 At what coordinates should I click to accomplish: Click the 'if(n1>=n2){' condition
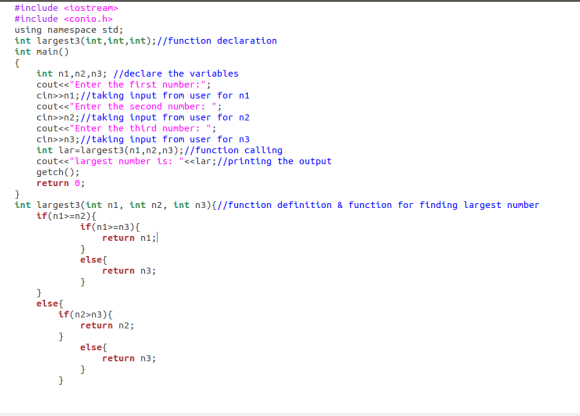(66, 216)
